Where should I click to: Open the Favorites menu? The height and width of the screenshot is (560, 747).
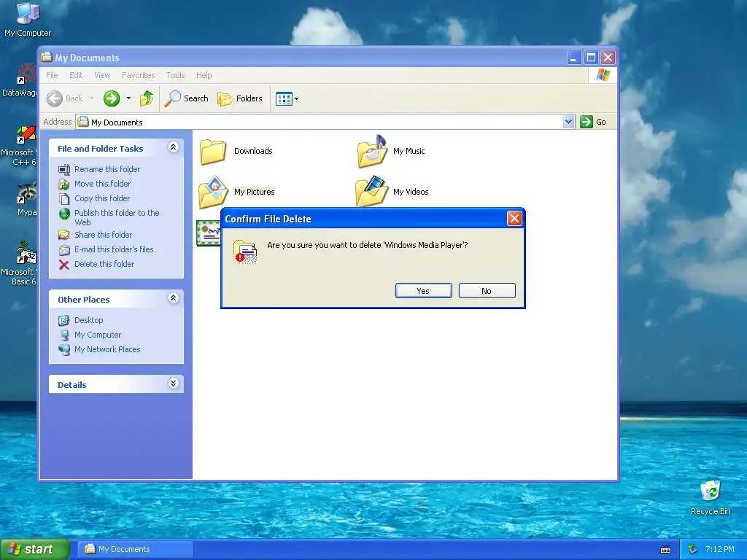click(x=138, y=75)
